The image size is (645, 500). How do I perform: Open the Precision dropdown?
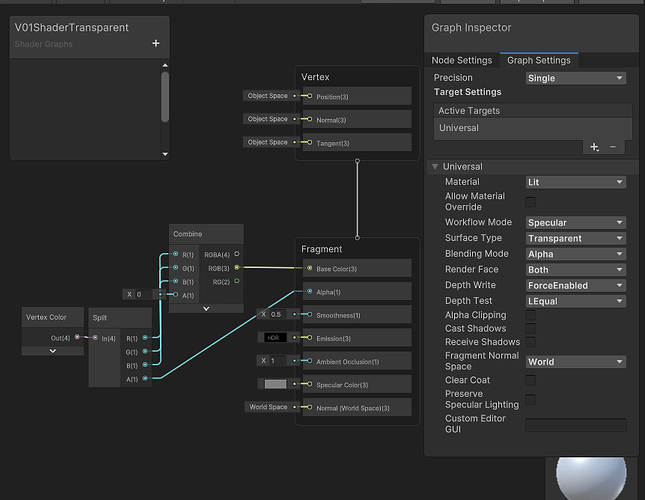click(576, 78)
